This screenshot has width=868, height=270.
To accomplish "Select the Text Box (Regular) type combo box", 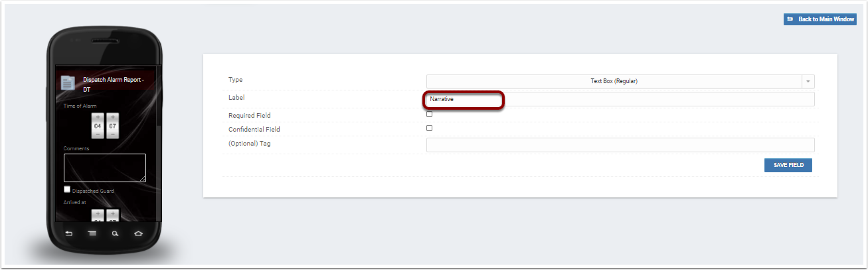I will pyautogui.click(x=620, y=81).
